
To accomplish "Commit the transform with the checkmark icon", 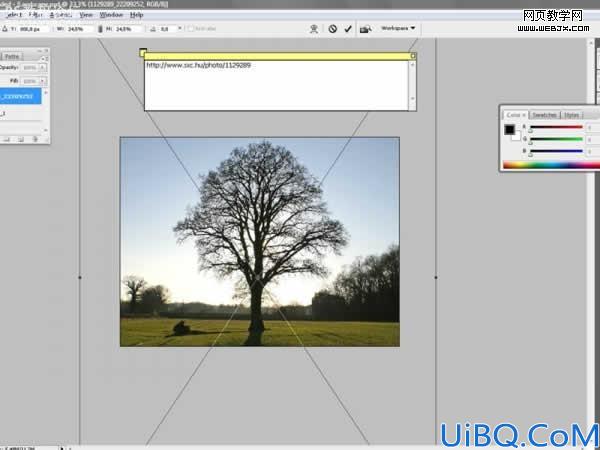I will [348, 29].
